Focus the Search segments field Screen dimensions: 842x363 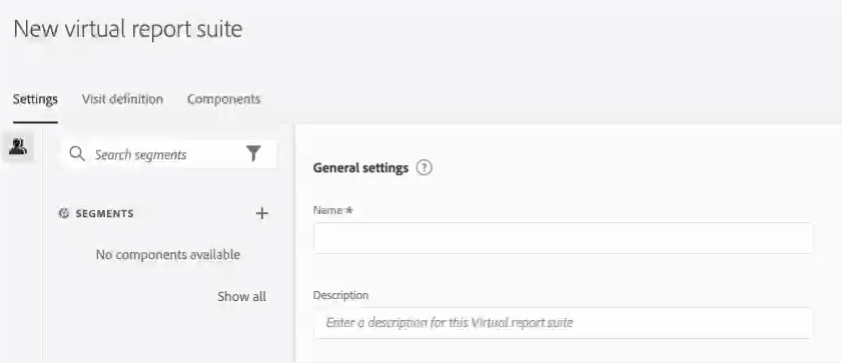click(168, 155)
